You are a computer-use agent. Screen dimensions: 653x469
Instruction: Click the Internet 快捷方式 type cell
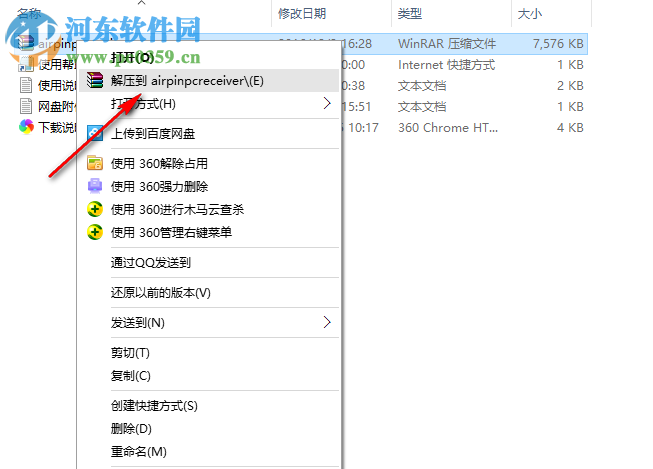[x=446, y=65]
